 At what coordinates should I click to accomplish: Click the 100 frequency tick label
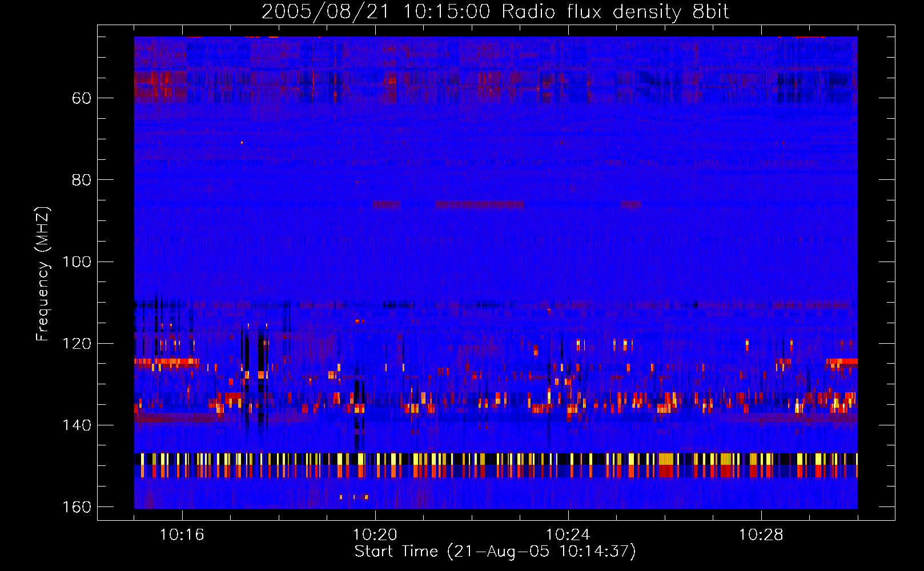point(77,262)
